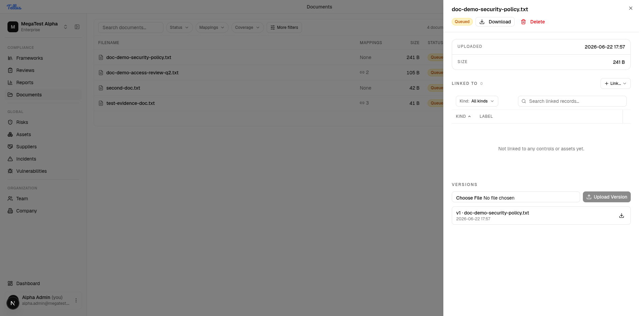This screenshot has width=644, height=316.
Task: Sort by the FILENAME column header
Action: pyautogui.click(x=109, y=43)
